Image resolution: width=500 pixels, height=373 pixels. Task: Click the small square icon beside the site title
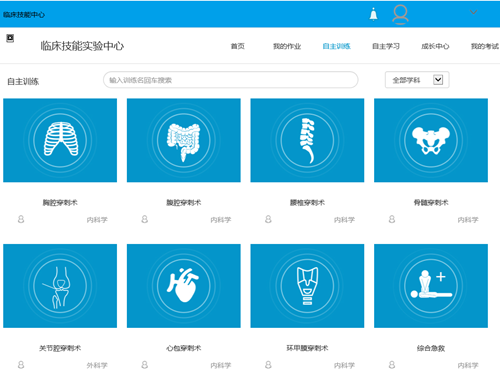coord(10,38)
